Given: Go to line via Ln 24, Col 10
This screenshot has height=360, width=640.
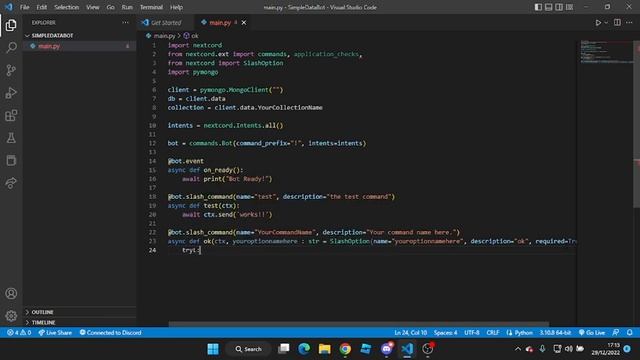Looking at the screenshot, I should click(410, 333).
